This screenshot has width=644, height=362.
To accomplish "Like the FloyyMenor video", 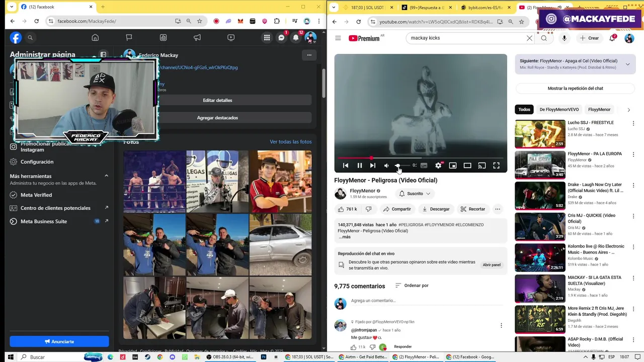I will coord(348,209).
